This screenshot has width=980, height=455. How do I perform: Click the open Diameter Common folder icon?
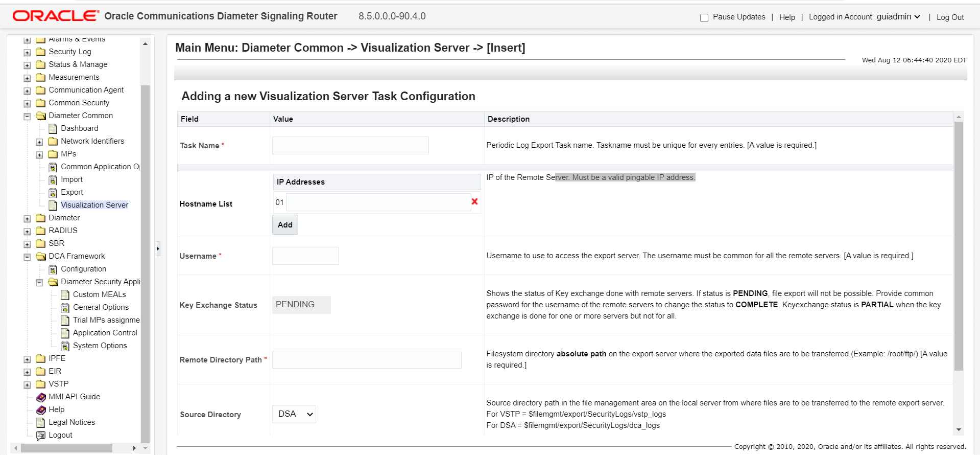41,116
